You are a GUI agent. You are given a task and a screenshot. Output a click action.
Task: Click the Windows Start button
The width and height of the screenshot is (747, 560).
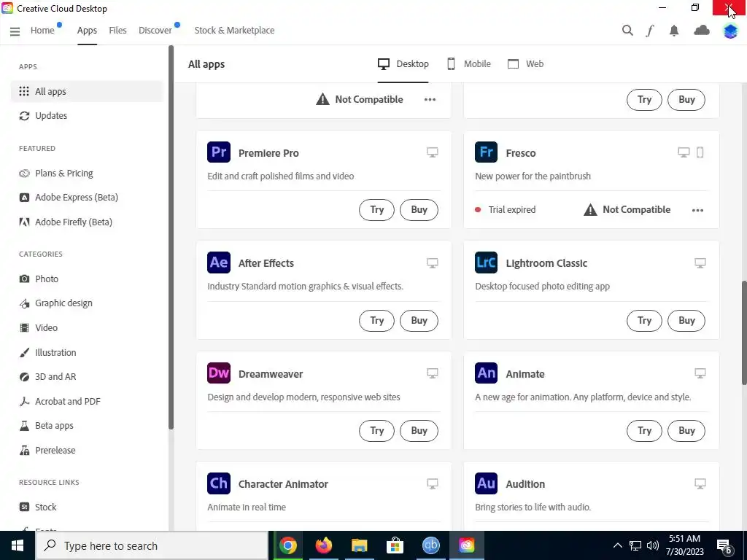(x=18, y=545)
